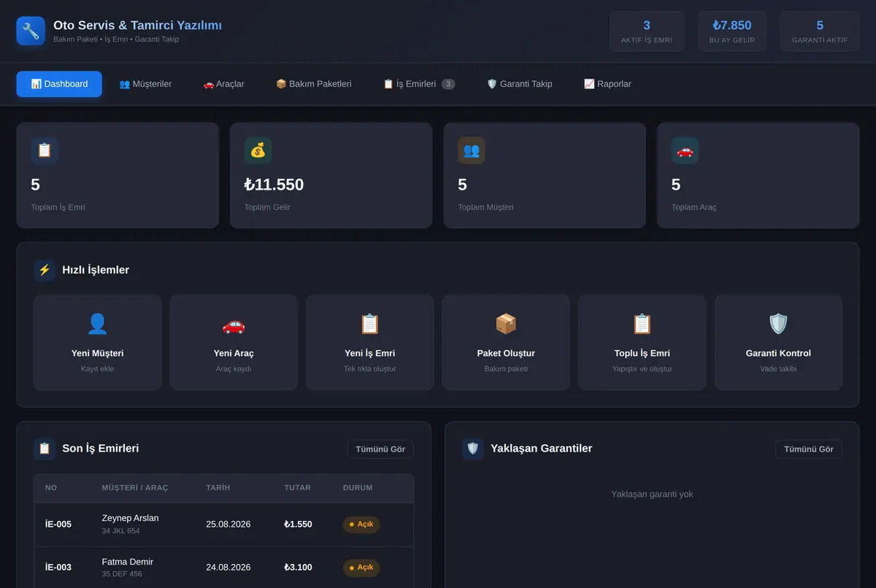The image size is (876, 588).
Task: Click the wrench logo icon in header
Action: pyautogui.click(x=31, y=31)
